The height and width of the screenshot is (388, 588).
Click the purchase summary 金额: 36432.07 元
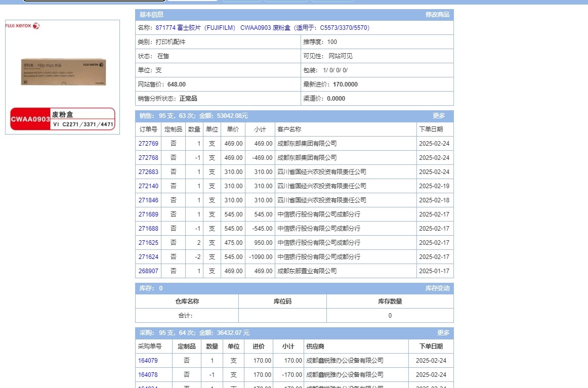pos(224,333)
